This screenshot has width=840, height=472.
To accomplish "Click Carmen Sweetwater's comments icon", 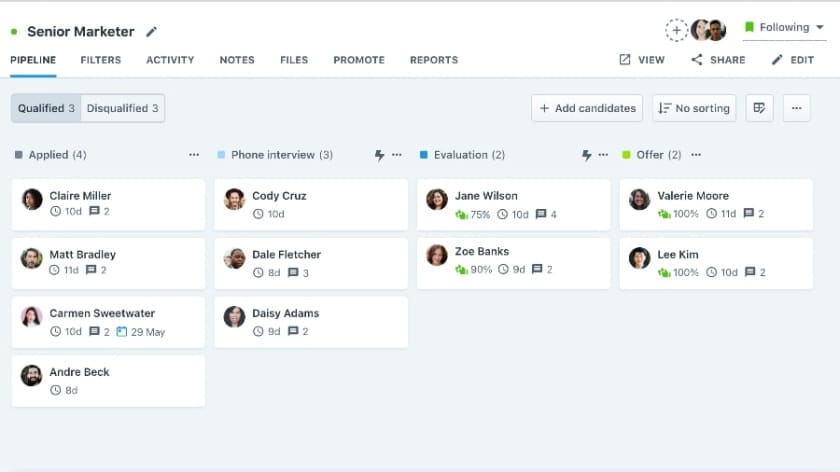I will coord(94,332).
